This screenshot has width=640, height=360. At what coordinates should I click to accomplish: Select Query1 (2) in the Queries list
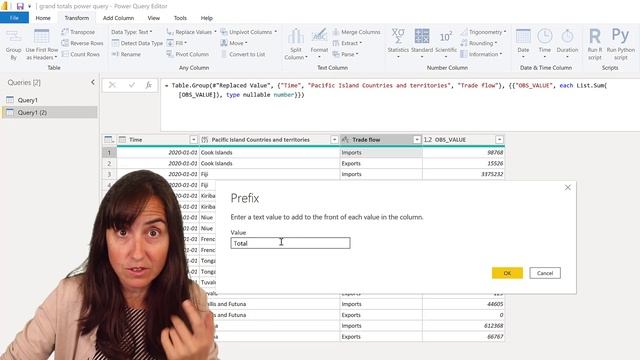pos(50,112)
